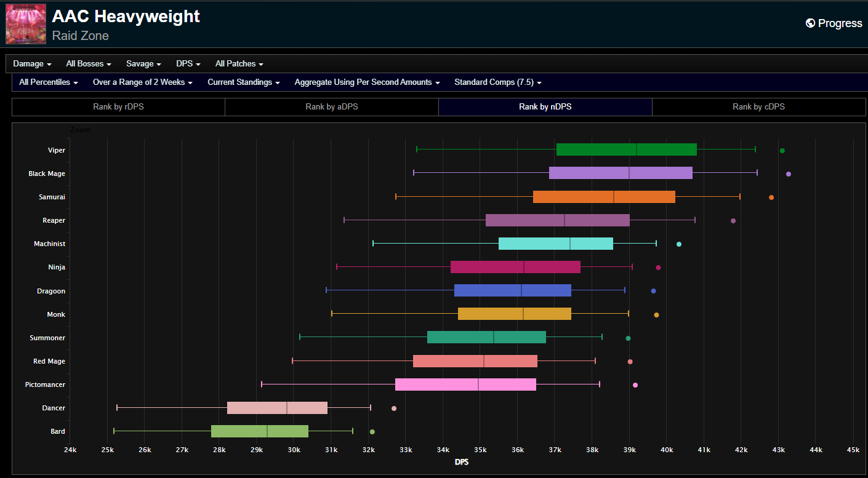Image resolution: width=868 pixels, height=478 pixels.
Task: Click the Monk job label
Action: point(56,314)
